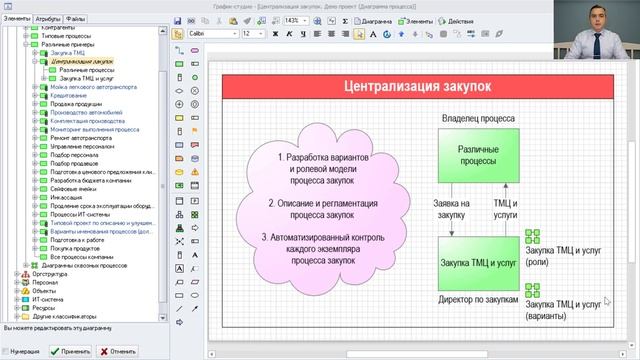This screenshot has width=640, height=360.
Task: Expand the Оргструктура tree node
Action: [17, 274]
